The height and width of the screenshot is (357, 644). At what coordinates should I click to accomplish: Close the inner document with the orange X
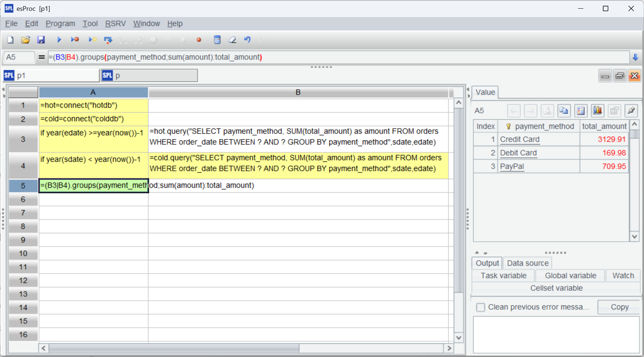[x=634, y=76]
